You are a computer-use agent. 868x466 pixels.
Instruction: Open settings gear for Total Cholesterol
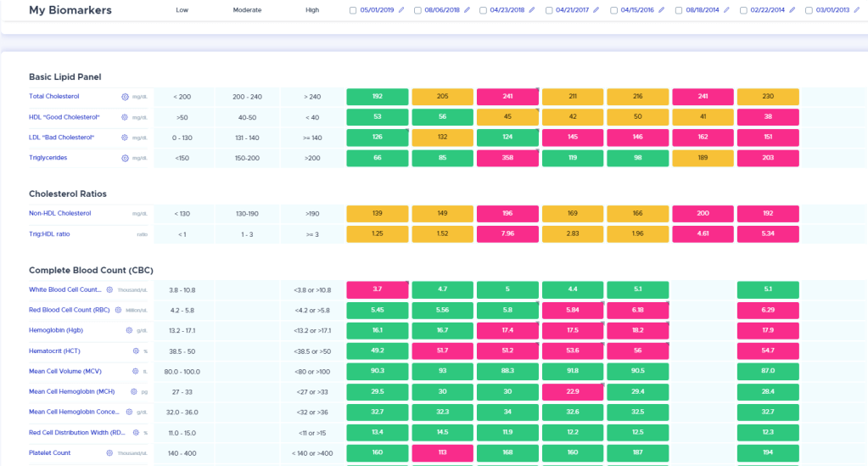(125, 97)
